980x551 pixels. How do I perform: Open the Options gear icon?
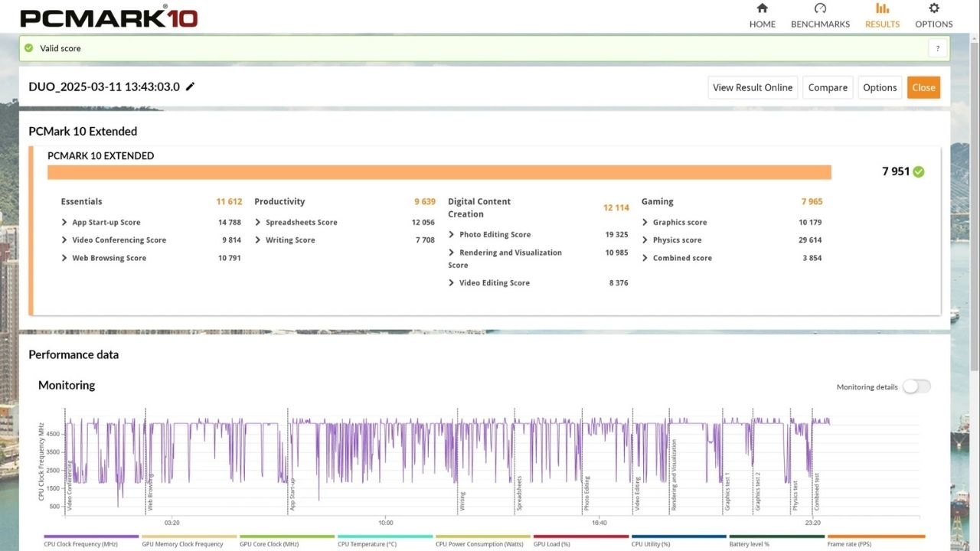coord(933,8)
